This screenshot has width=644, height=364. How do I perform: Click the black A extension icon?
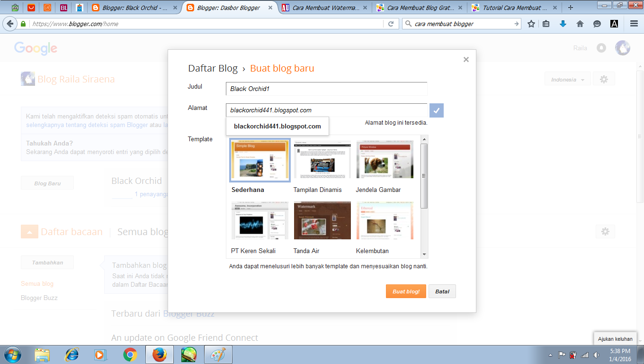click(x=614, y=24)
